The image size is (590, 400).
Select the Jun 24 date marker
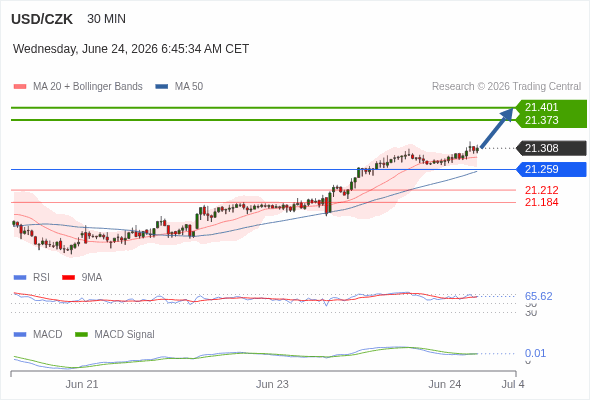(x=444, y=384)
